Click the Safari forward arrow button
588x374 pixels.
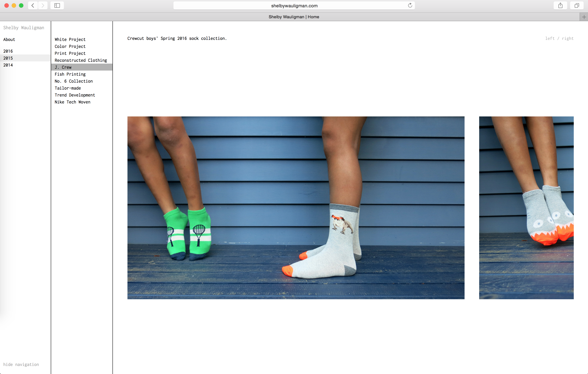[43, 5]
